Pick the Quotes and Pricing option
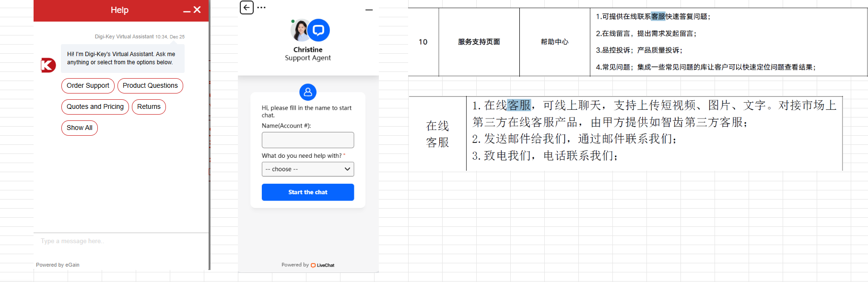 95,107
